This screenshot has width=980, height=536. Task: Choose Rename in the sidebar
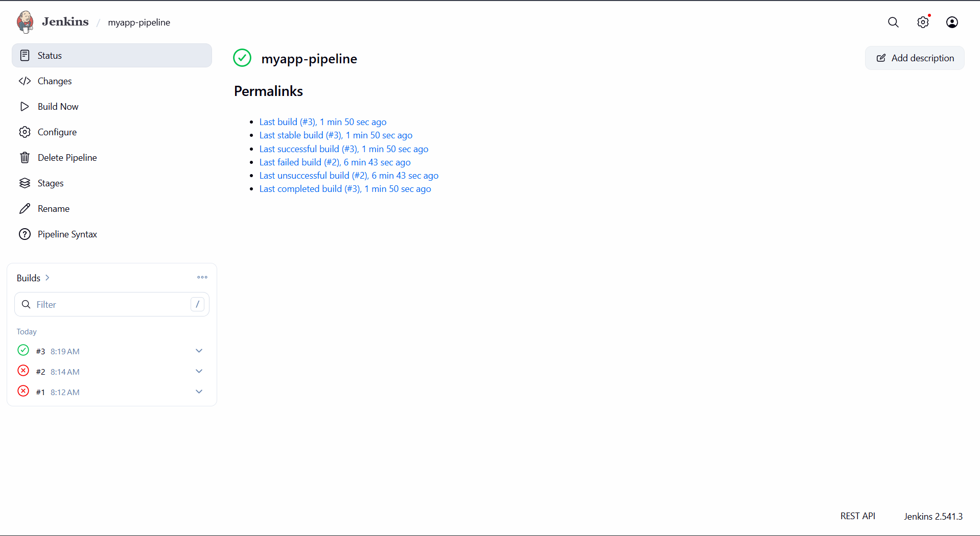[x=112, y=209]
